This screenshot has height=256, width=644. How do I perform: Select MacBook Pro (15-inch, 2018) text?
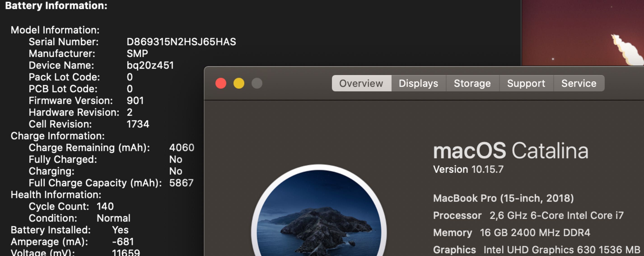tap(503, 198)
